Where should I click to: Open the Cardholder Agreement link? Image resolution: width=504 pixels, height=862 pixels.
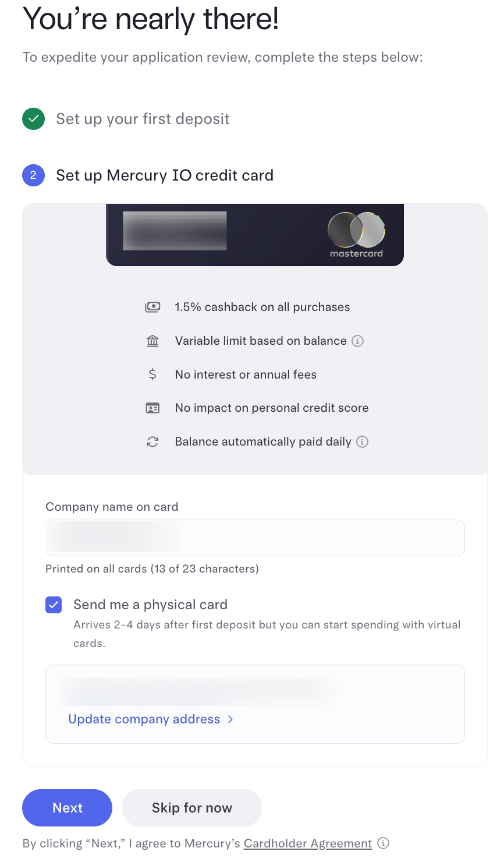[307, 843]
